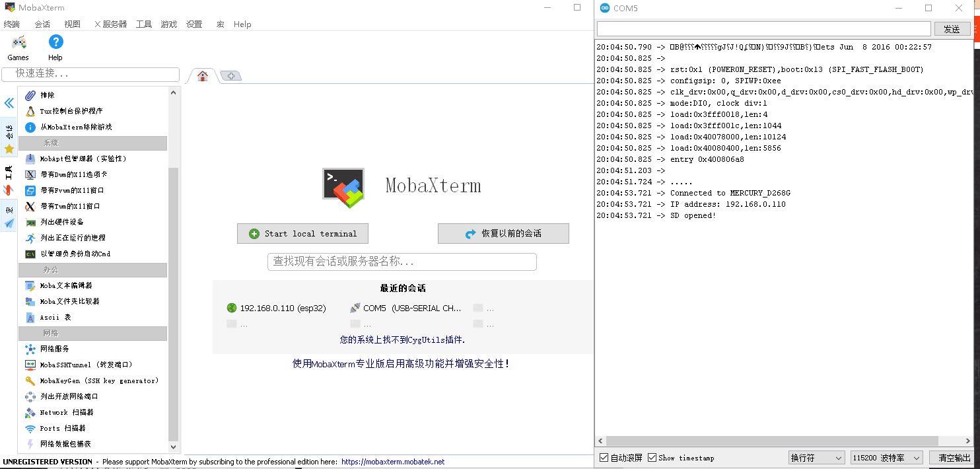
Task: Open the 视图 menu
Action: point(72,24)
